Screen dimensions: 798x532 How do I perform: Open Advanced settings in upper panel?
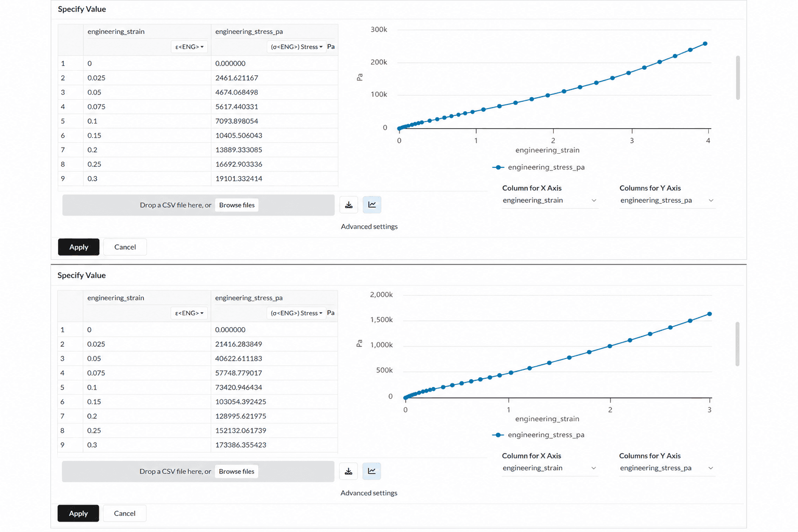click(x=369, y=227)
